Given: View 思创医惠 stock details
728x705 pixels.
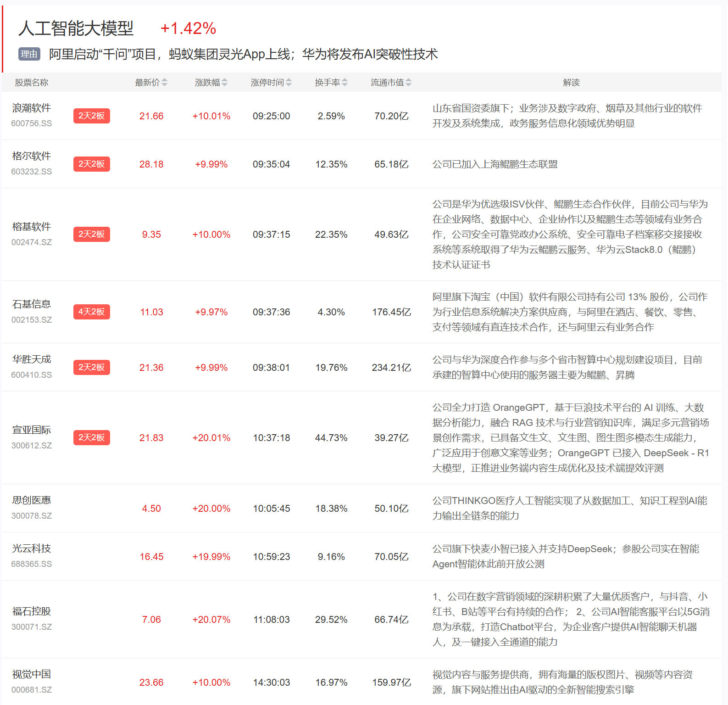Looking at the screenshot, I should (x=32, y=501).
